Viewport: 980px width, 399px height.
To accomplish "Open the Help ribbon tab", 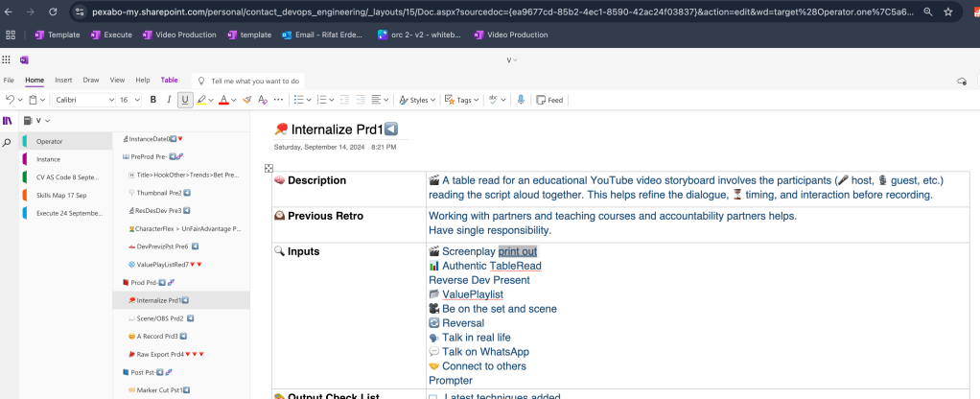I will coord(143,80).
